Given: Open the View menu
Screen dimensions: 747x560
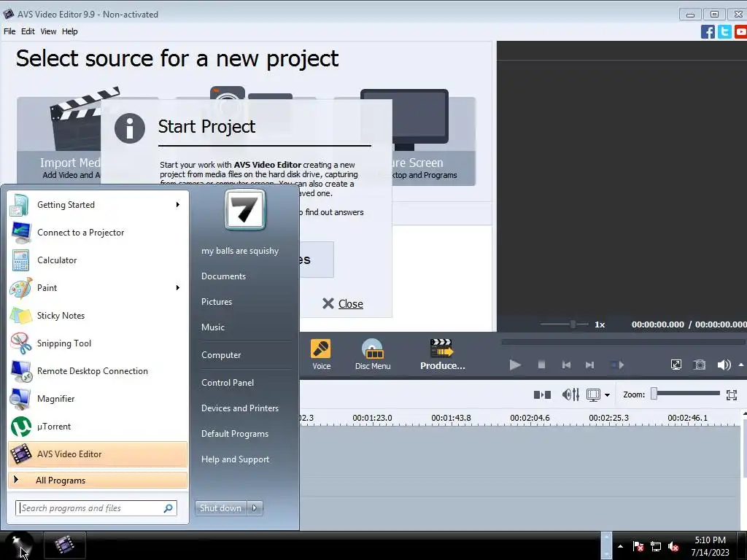Looking at the screenshot, I should click(x=48, y=31).
